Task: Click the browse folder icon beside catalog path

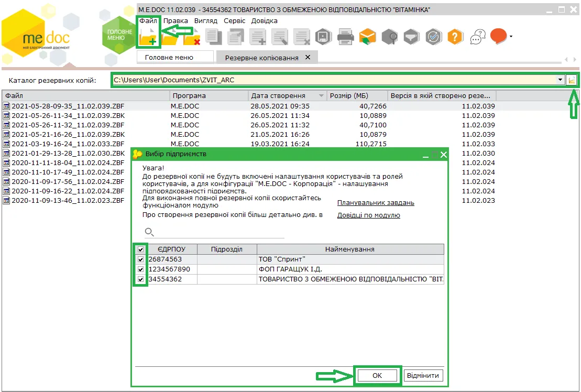Action: pyautogui.click(x=572, y=80)
